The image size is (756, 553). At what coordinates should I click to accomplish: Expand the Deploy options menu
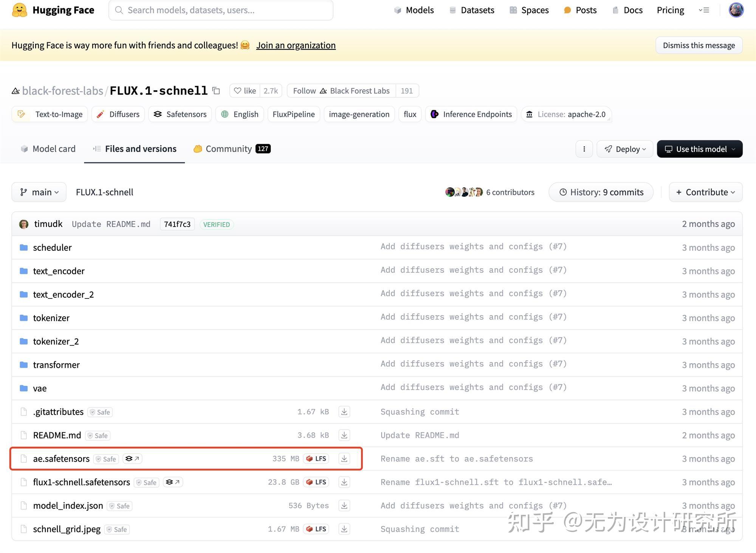click(624, 149)
